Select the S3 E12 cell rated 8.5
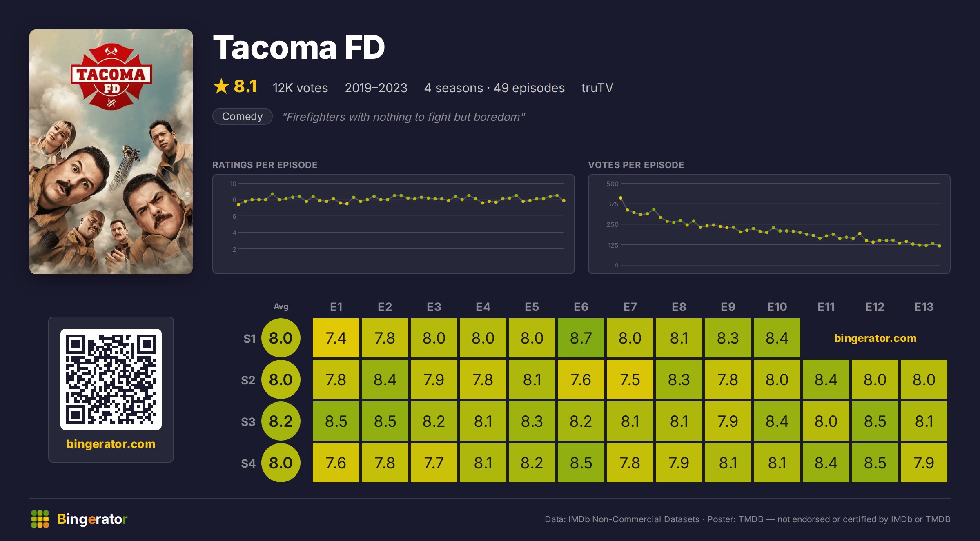The image size is (980, 541). [x=875, y=421]
